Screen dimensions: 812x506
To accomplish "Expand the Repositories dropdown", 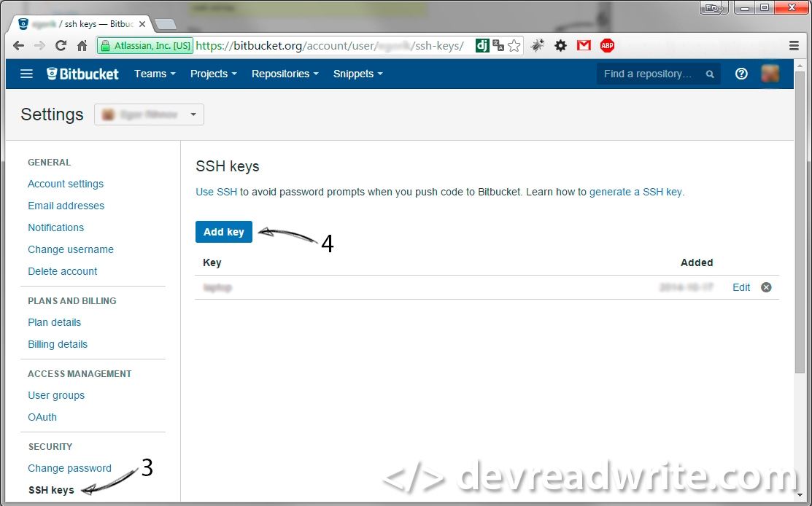I will (285, 74).
